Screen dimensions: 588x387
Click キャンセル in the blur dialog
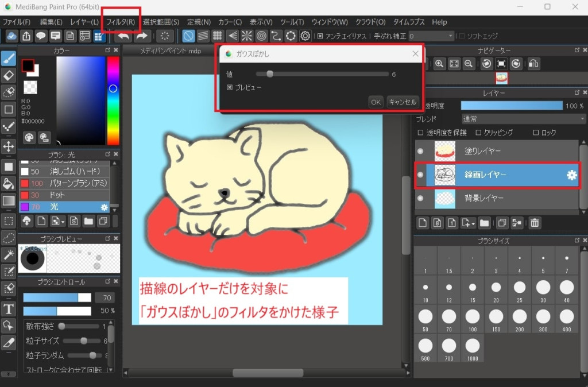coord(403,102)
